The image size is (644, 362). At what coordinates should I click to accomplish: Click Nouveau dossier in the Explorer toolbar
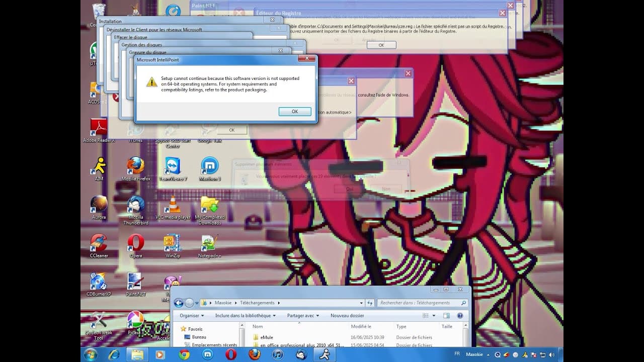347,316
